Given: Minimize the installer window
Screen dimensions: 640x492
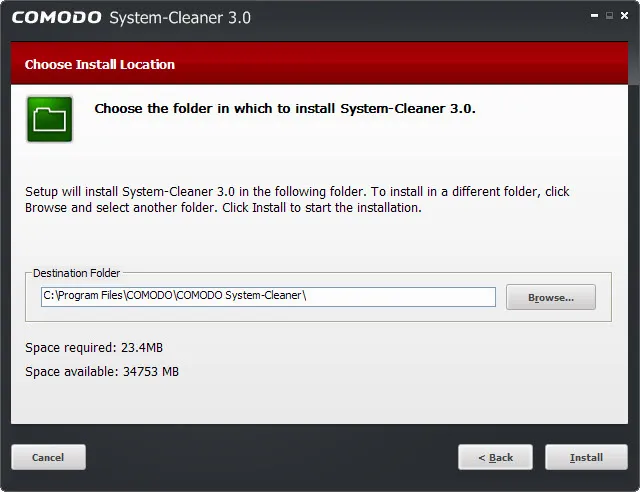Looking at the screenshot, I should click(594, 16).
